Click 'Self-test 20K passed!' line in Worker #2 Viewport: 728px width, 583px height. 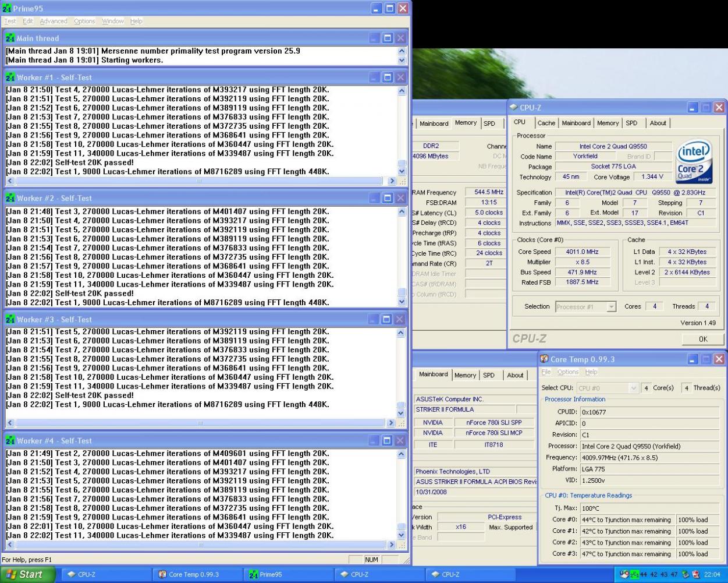pyautogui.click(x=94, y=294)
